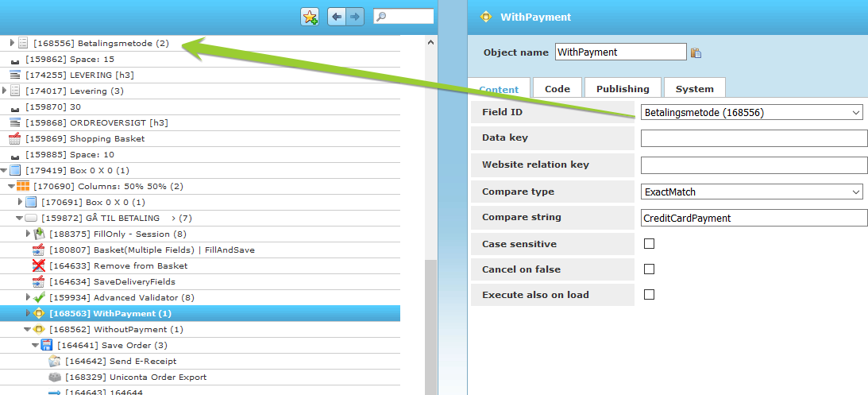Click the GÅ TIL BETALING button icon

tap(31, 219)
